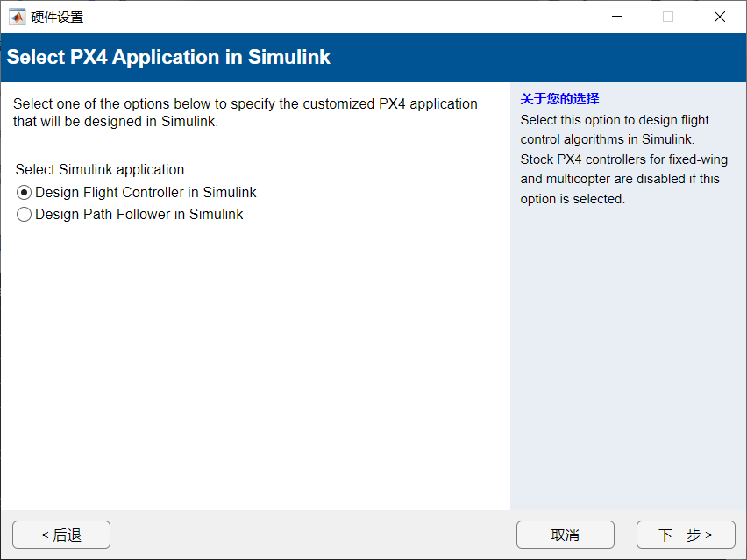Click the empty white area below the options
The image size is (747, 560).
point(254,368)
